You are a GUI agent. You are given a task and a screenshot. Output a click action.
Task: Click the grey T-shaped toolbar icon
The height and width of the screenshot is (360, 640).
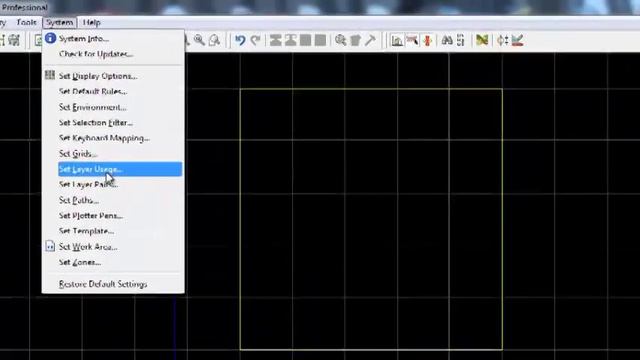(291, 40)
